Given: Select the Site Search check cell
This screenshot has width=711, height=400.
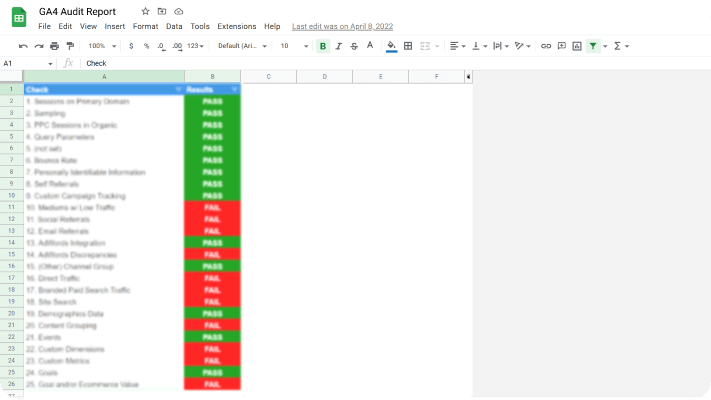Looking at the screenshot, I should coord(104,302).
